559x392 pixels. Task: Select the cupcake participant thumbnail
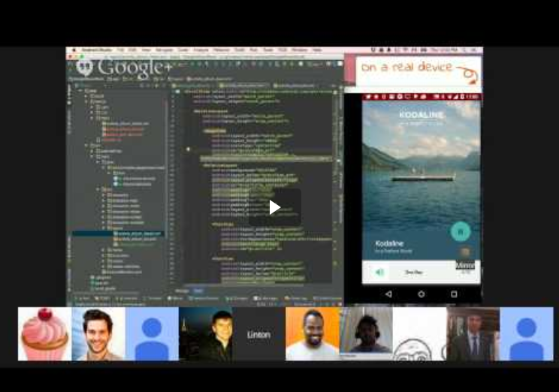point(44,334)
